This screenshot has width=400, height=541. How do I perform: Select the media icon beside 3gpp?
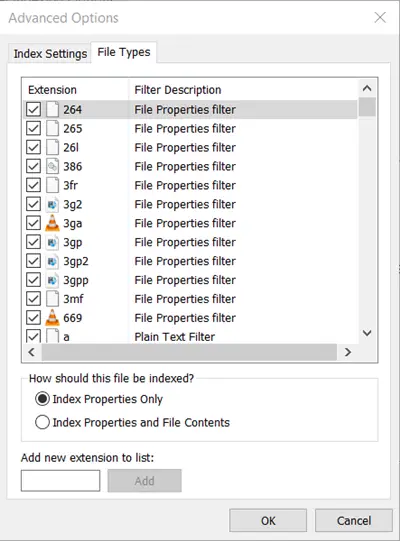pyautogui.click(x=52, y=280)
